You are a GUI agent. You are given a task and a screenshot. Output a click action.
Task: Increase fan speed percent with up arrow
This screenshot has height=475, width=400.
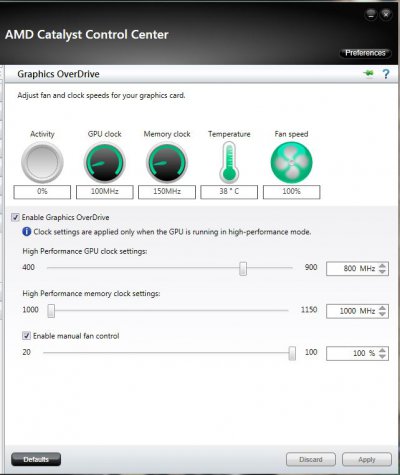pyautogui.click(x=382, y=350)
